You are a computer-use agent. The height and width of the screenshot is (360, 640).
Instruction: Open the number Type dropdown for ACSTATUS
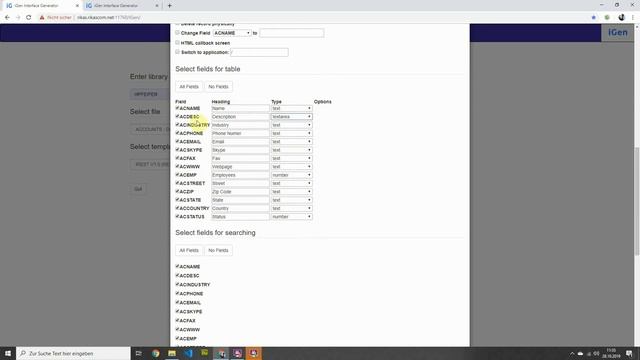tap(291, 217)
